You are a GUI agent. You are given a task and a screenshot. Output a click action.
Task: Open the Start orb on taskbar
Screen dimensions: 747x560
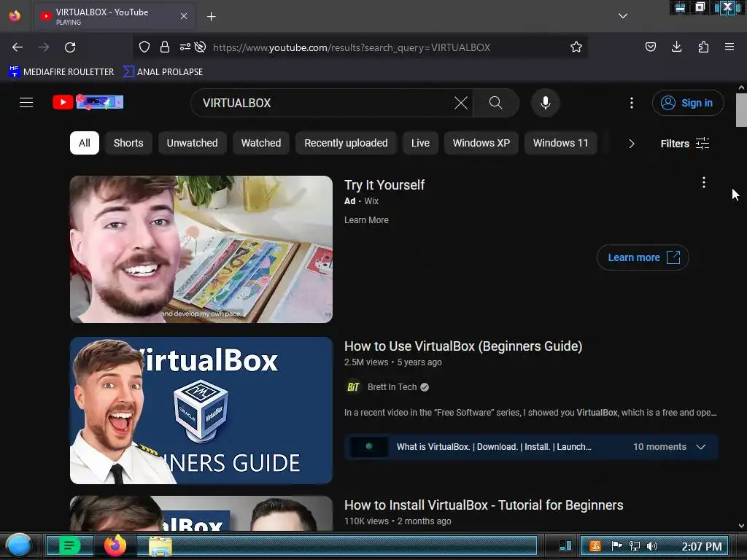[18, 545]
